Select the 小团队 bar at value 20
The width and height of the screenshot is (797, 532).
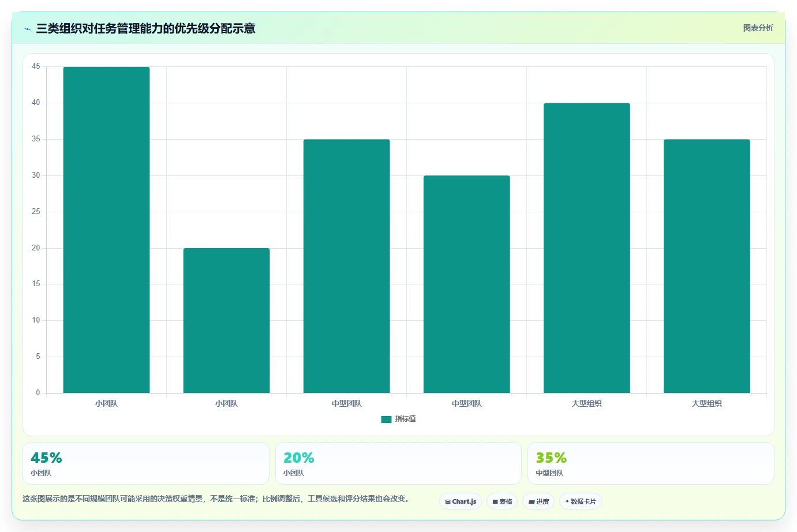[x=226, y=320]
